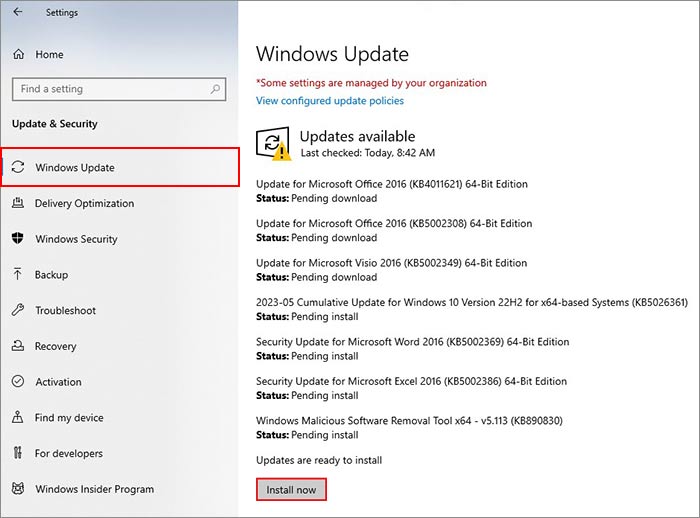Click the Visio 2016 KB5002349 update entry
This screenshot has width=700, height=518.
point(392,269)
